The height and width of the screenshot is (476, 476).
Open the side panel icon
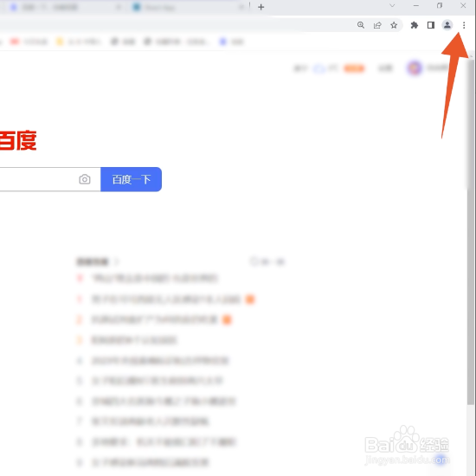(x=430, y=25)
